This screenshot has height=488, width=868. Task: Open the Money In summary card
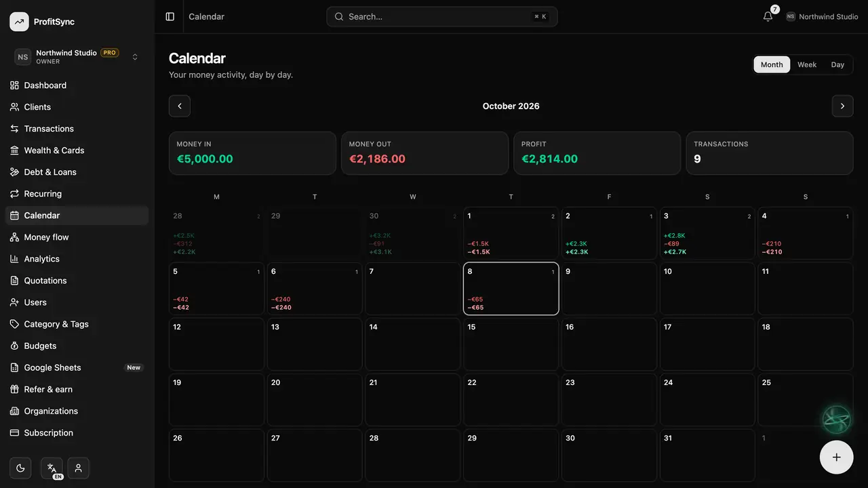pos(252,153)
